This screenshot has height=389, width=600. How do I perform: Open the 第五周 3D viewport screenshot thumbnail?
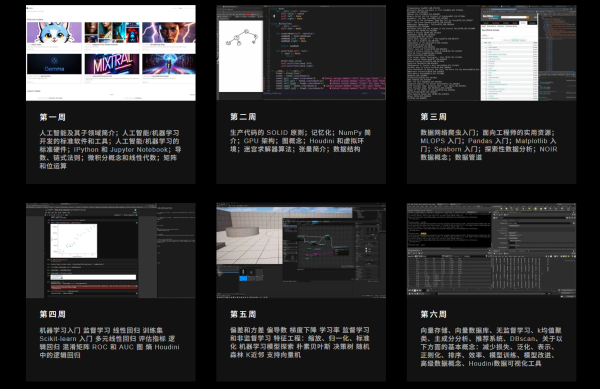301,251
